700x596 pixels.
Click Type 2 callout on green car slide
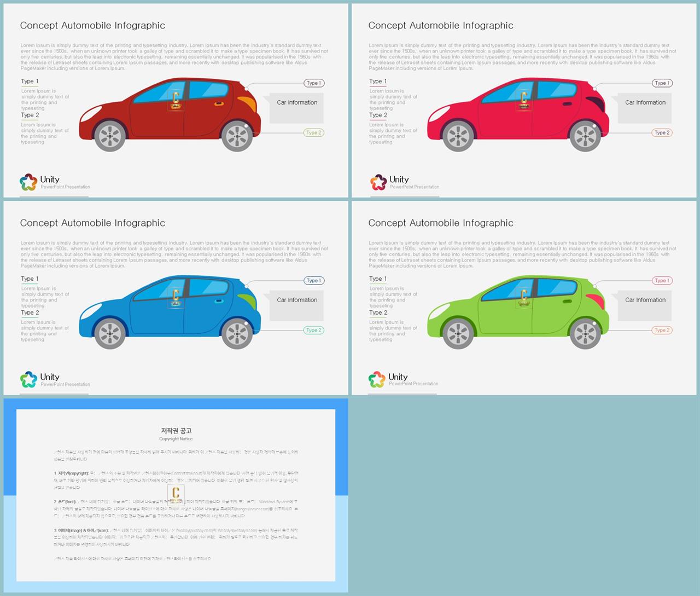point(662,330)
